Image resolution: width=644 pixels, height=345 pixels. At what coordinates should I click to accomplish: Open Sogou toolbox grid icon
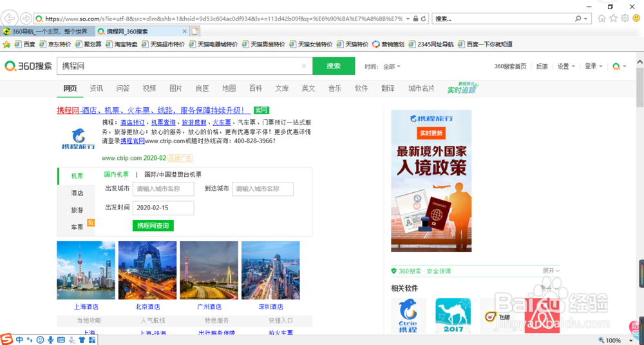click(92, 340)
